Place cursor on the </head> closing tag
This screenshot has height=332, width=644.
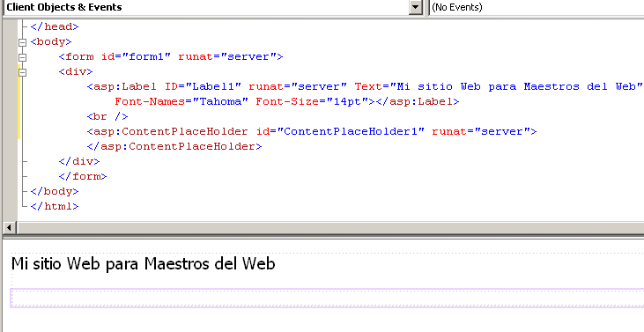[55, 26]
